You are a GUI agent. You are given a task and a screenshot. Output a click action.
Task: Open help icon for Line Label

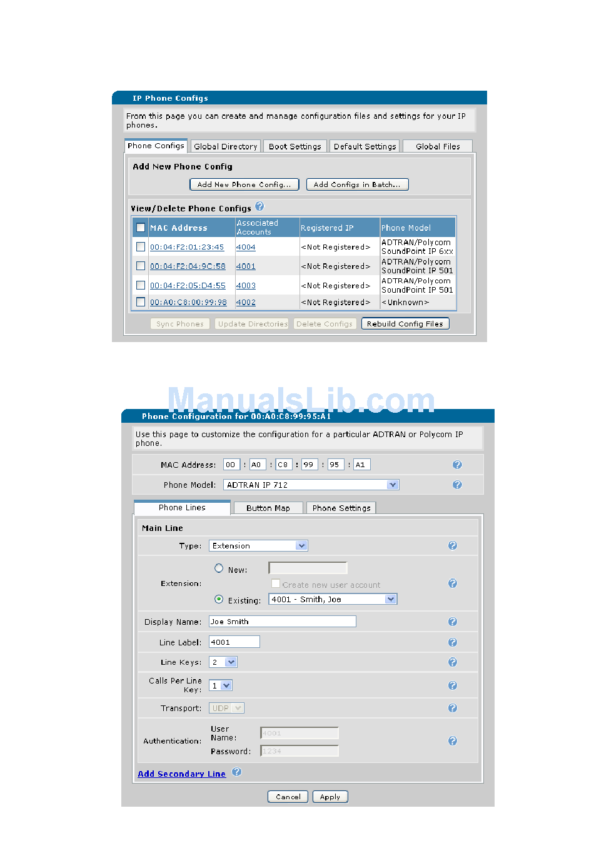(x=453, y=642)
